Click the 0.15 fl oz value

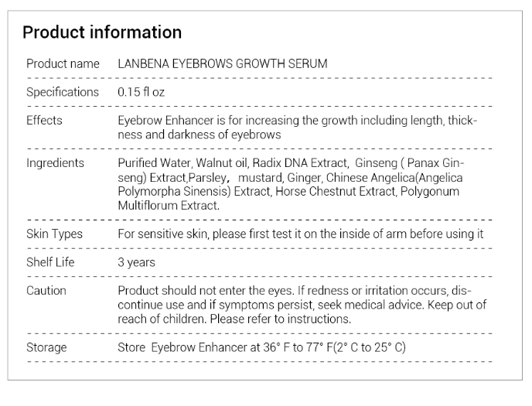click(x=142, y=92)
